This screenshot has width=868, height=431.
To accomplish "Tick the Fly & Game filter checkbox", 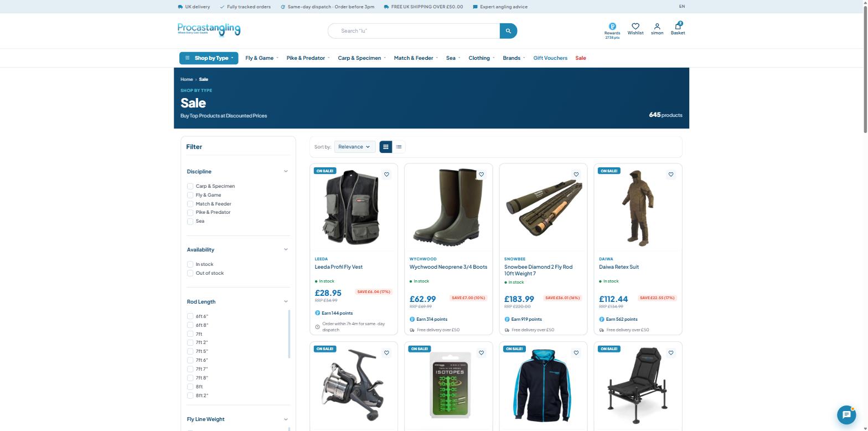I will coord(190,195).
